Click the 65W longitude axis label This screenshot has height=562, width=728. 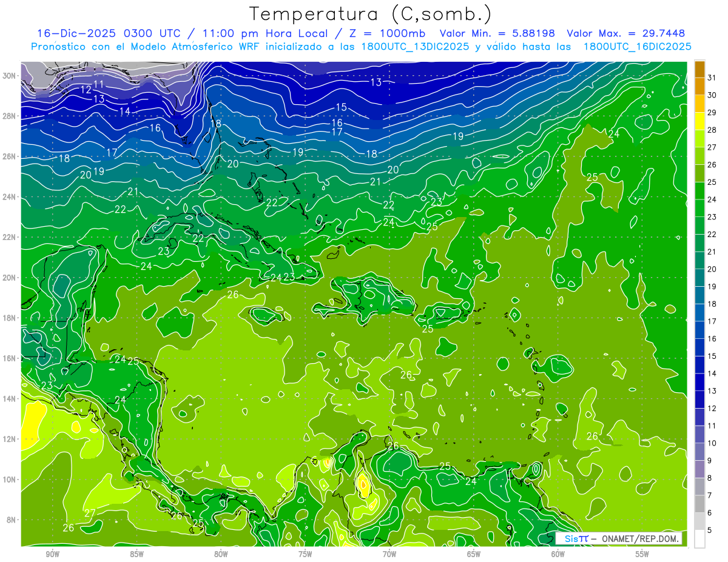point(474,554)
